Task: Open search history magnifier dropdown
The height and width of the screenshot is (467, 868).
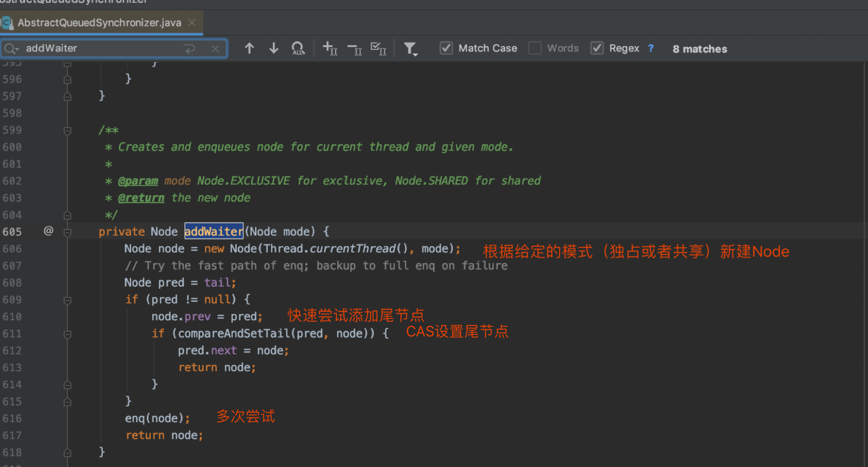Action: [11, 49]
